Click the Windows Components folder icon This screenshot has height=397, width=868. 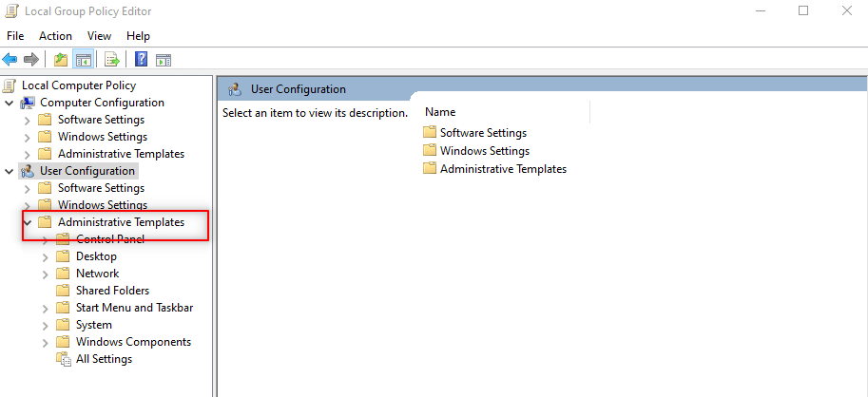[63, 342]
